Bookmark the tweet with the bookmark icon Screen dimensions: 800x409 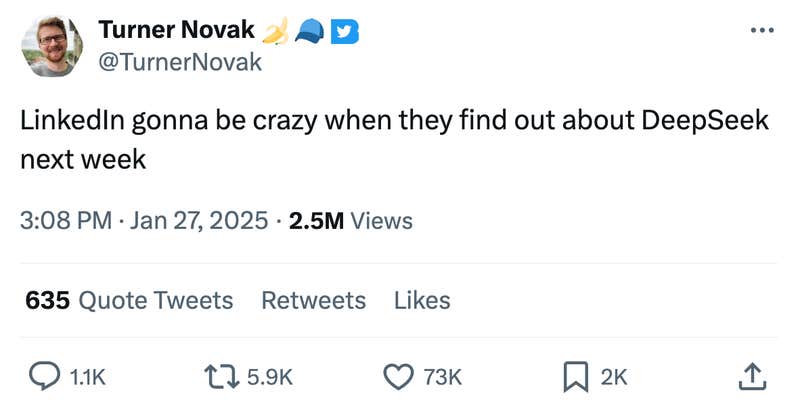tap(574, 376)
